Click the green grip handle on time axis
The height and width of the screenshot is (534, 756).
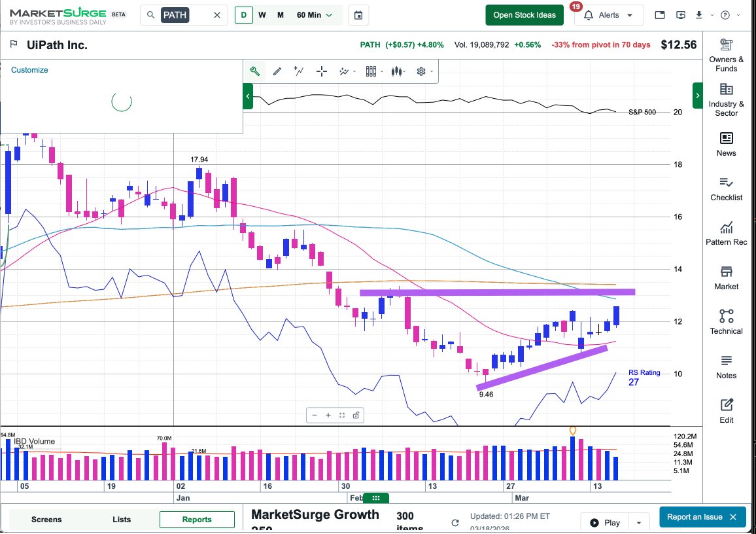click(376, 498)
